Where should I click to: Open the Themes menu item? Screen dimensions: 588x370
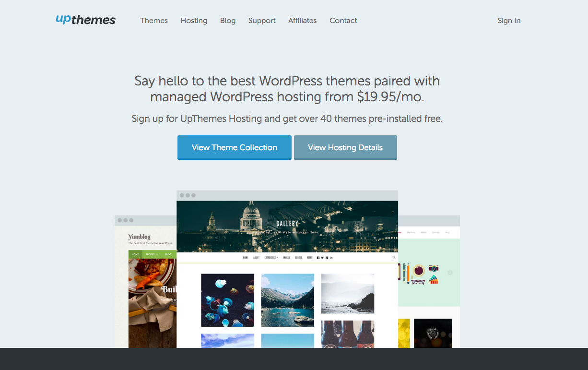pos(154,20)
